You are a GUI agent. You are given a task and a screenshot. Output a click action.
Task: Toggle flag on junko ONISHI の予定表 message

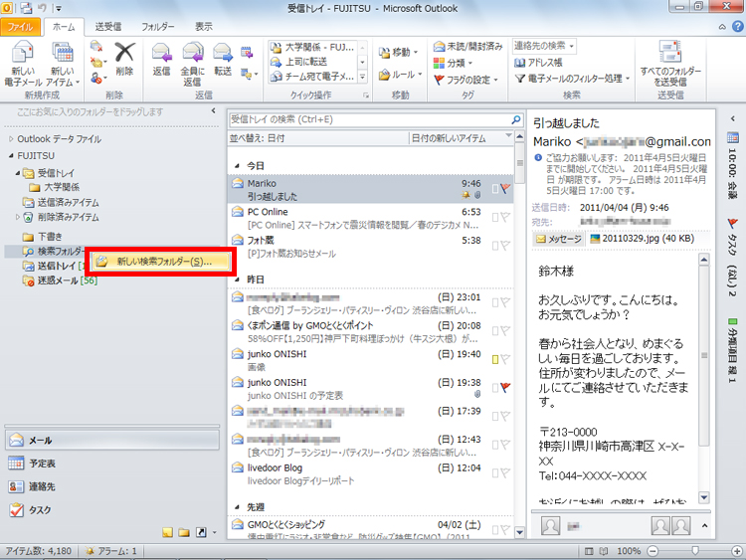tap(505, 388)
